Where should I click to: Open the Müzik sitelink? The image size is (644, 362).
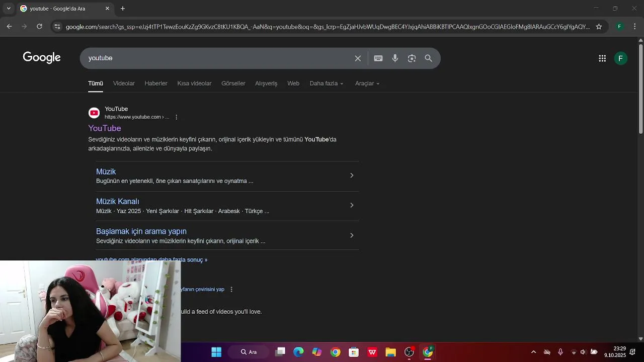coord(106,171)
